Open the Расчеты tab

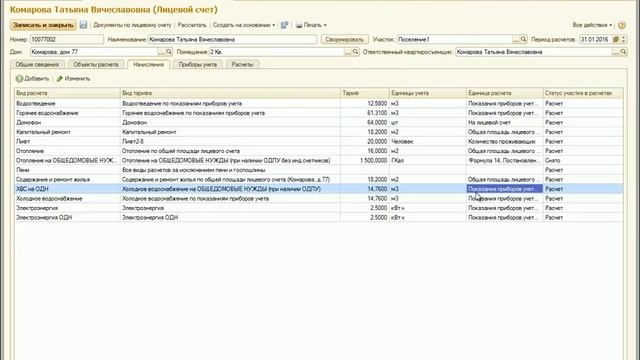(x=242, y=64)
